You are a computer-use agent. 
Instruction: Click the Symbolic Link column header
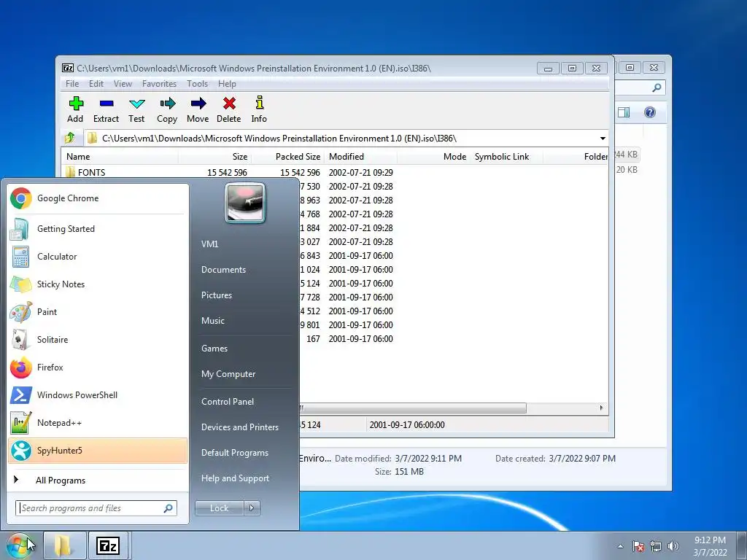click(506, 157)
